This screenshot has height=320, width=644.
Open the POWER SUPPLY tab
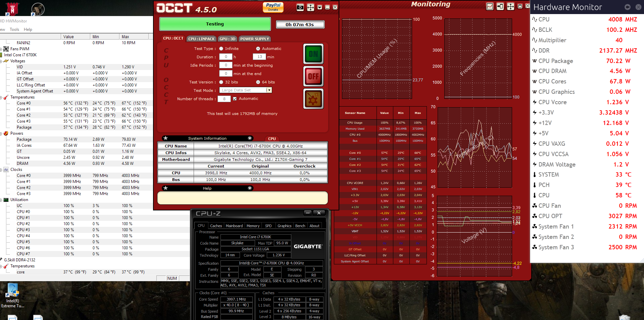coord(254,39)
